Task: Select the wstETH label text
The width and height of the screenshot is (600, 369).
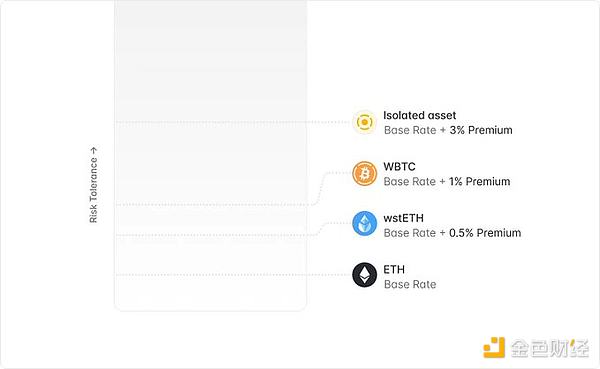Action: (403, 218)
